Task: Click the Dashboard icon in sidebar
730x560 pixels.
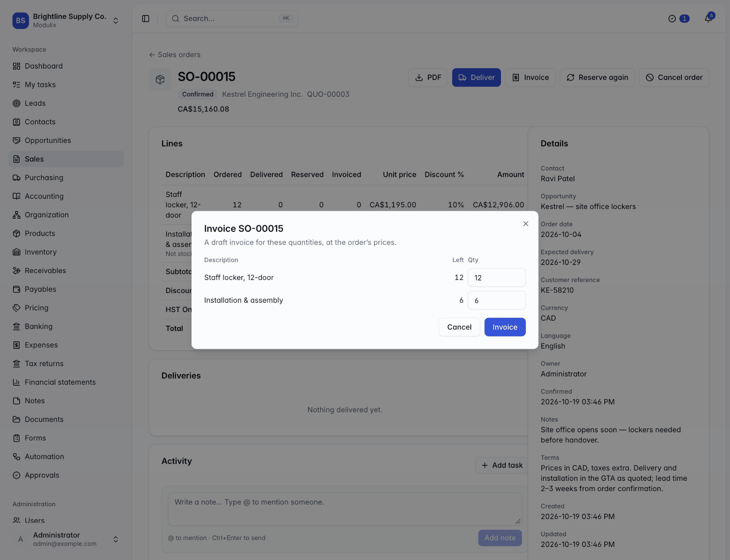Action: 16,66
